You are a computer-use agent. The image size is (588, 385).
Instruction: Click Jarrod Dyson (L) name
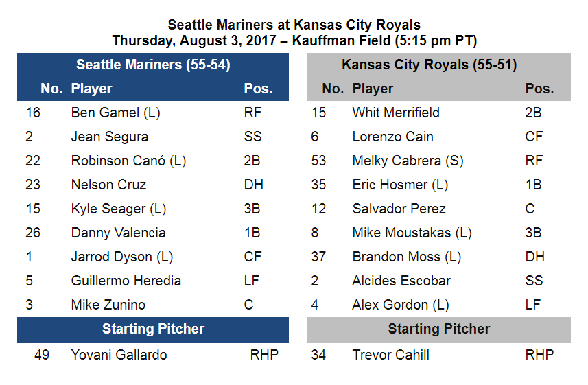(x=122, y=257)
